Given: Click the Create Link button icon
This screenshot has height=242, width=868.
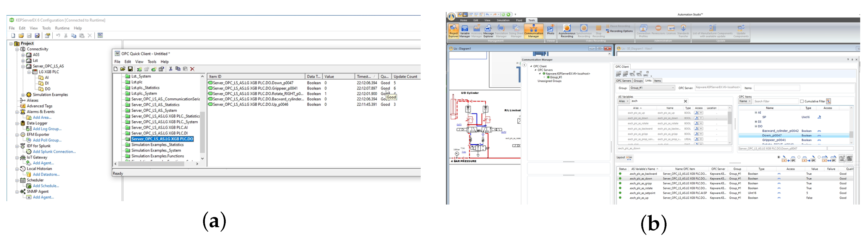Looking at the screenshot, I should pos(842,158).
